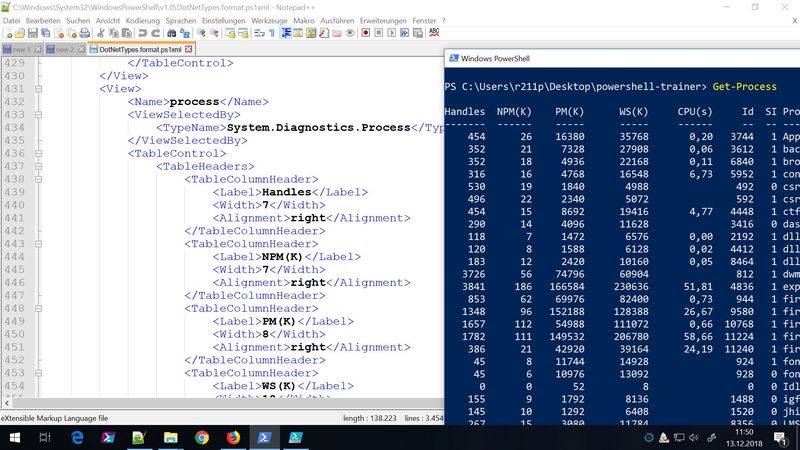This screenshot has width=800, height=450.
Task: Toggle the word wrap toolbar button
Action: pos(258,33)
